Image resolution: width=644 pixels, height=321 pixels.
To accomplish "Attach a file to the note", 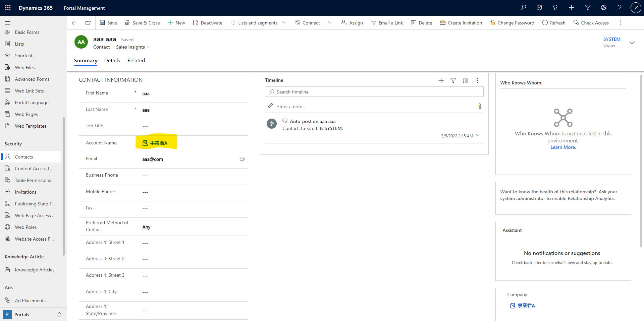I will (480, 106).
